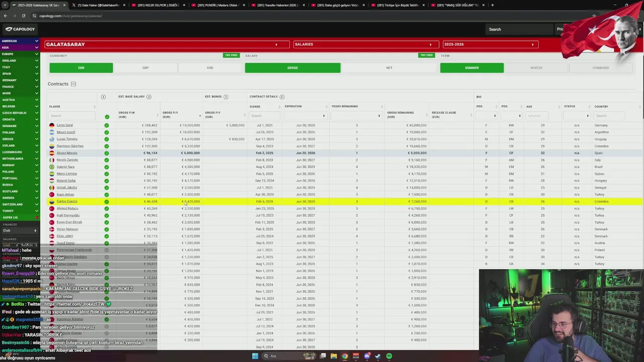The height and width of the screenshot is (362, 644).
Task: Sort table by Age column header
Action: [x=542, y=107]
